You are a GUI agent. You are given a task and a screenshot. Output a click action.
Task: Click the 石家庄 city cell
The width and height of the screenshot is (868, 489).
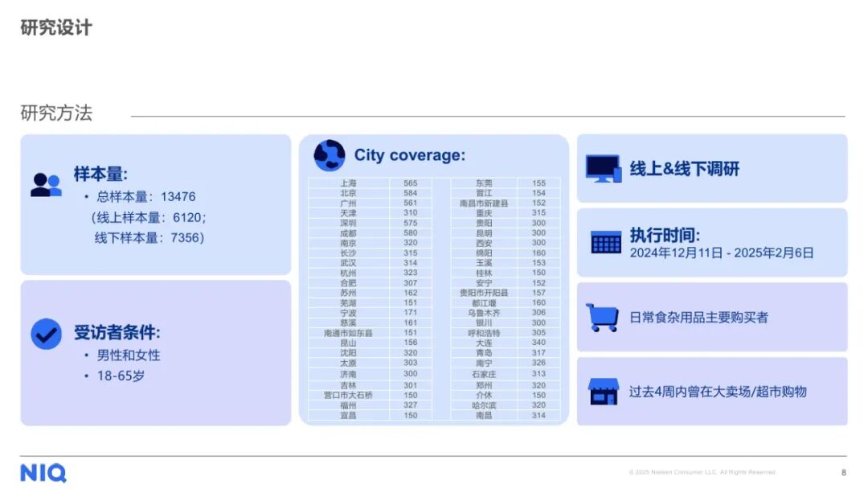(484, 374)
